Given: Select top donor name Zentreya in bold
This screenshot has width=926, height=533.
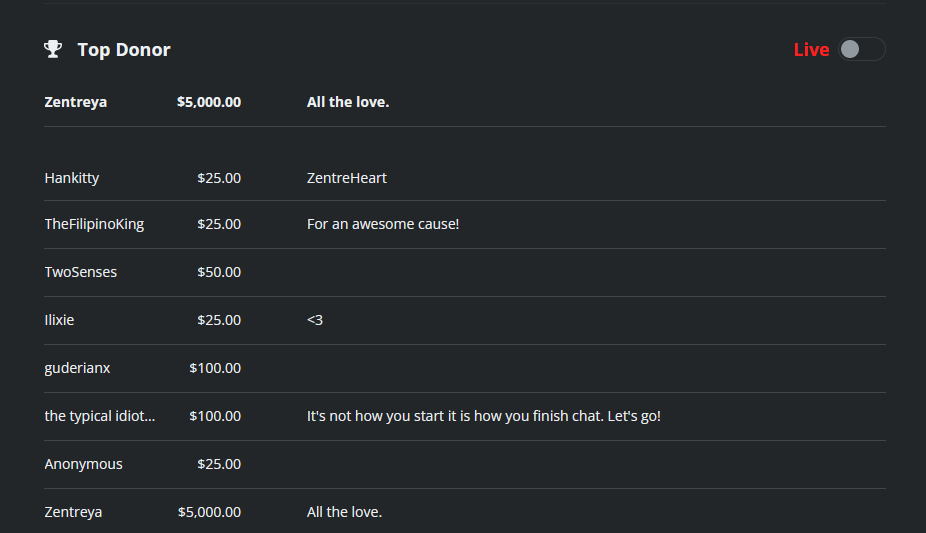Looking at the screenshot, I should [x=76, y=102].
